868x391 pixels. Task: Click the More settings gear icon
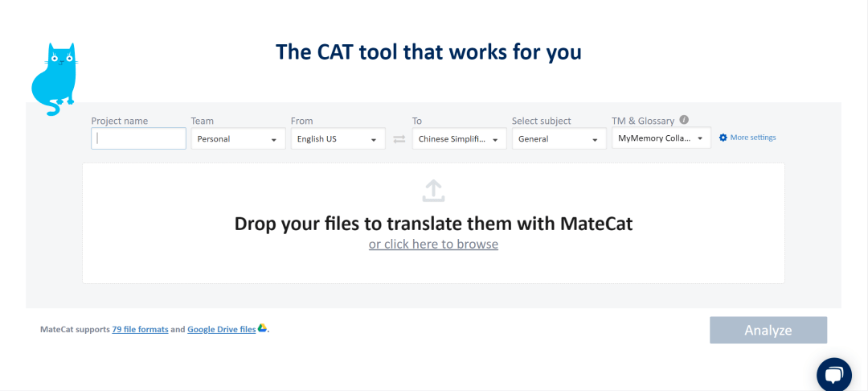723,138
